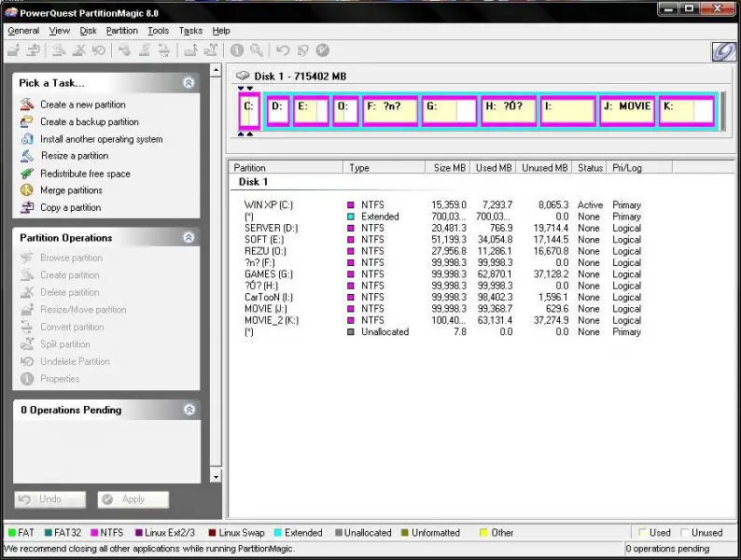Collapse the Partition Operations panel
Viewport: 741px width, 560px height.
(189, 237)
